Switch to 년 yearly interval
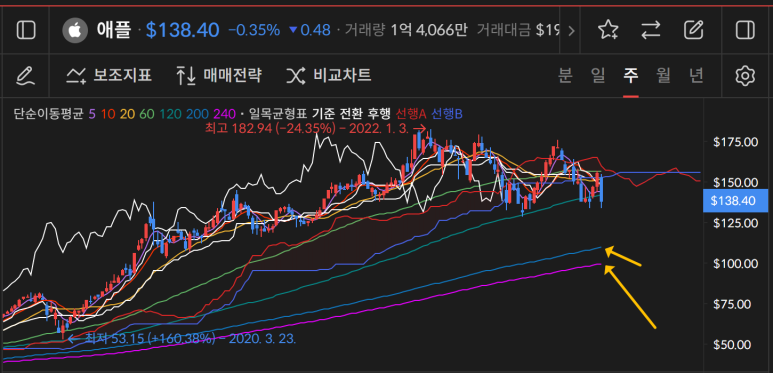 pyautogui.click(x=697, y=75)
